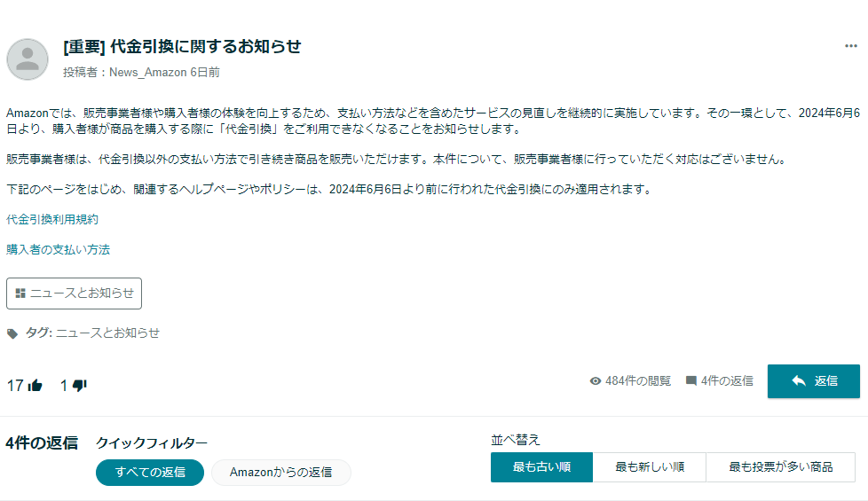This screenshot has width=868, height=501.
Task: Toggle the Amazonからの返信 filter
Action: (280, 473)
